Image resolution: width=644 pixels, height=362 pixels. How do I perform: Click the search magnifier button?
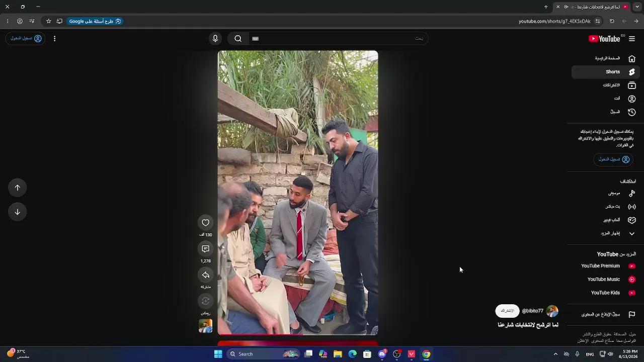238,39
